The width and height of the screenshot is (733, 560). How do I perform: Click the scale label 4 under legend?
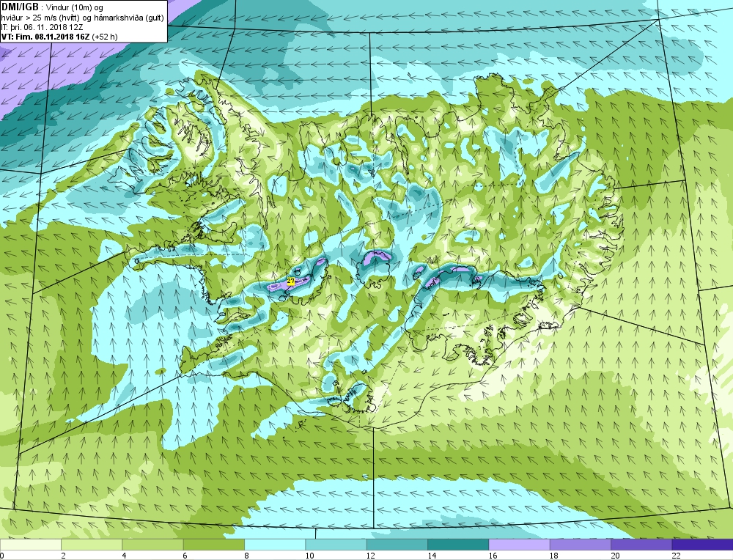click(125, 556)
